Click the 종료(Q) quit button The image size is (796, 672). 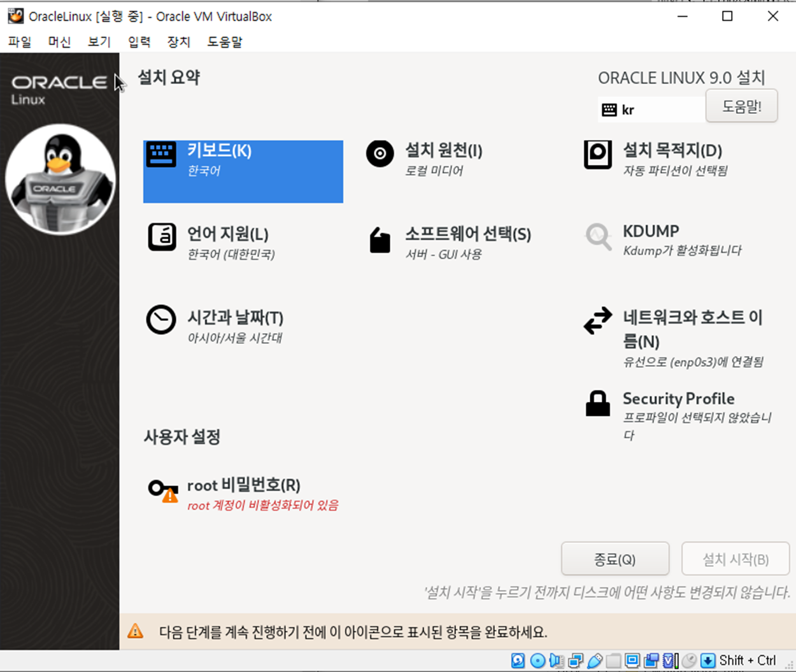click(615, 559)
